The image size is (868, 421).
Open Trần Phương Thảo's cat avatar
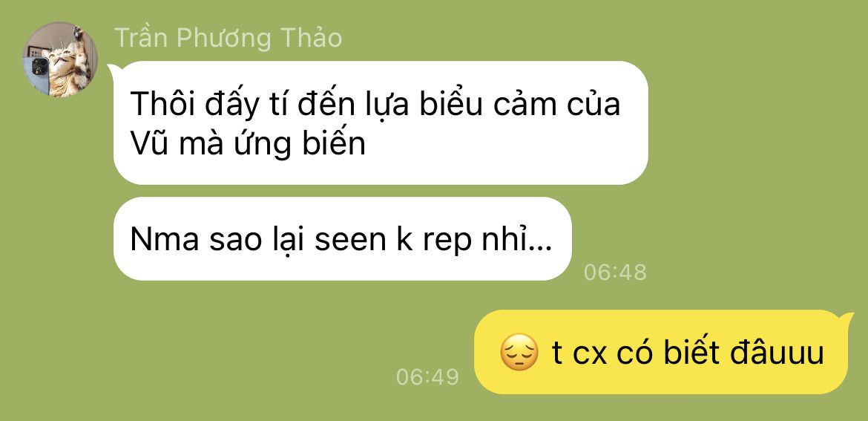click(60, 60)
